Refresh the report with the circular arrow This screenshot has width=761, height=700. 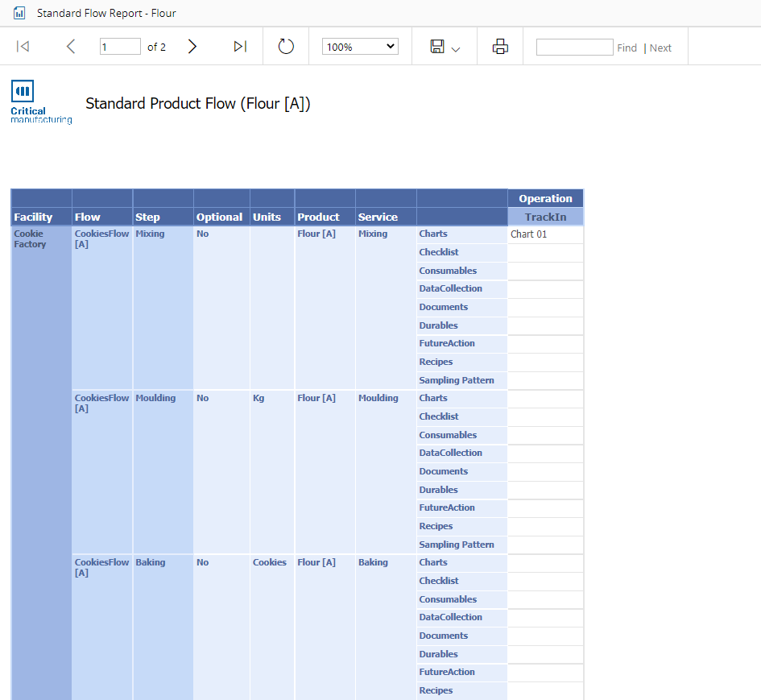pyautogui.click(x=286, y=47)
